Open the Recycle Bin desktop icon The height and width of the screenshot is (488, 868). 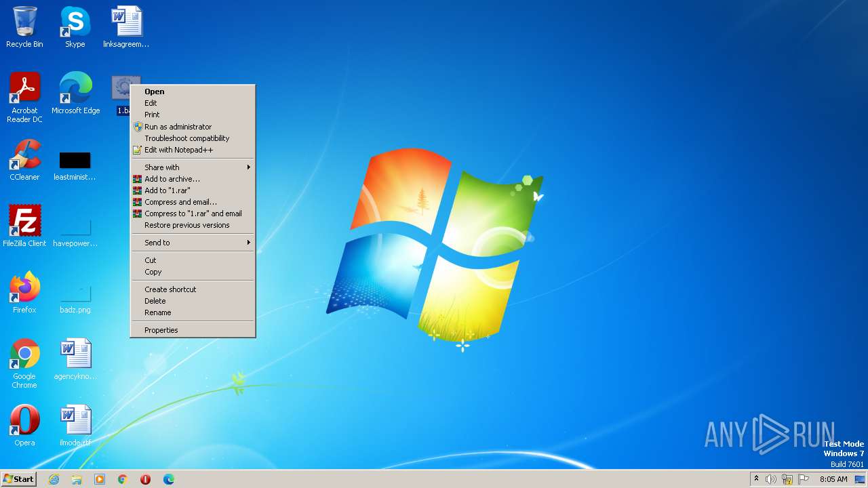point(24,27)
